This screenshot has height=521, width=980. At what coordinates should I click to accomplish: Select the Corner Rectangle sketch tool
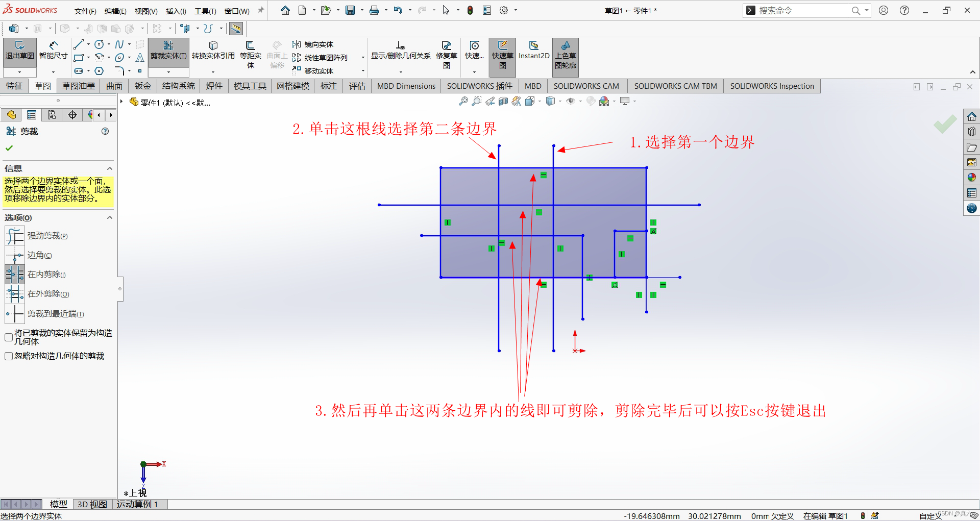coord(78,58)
